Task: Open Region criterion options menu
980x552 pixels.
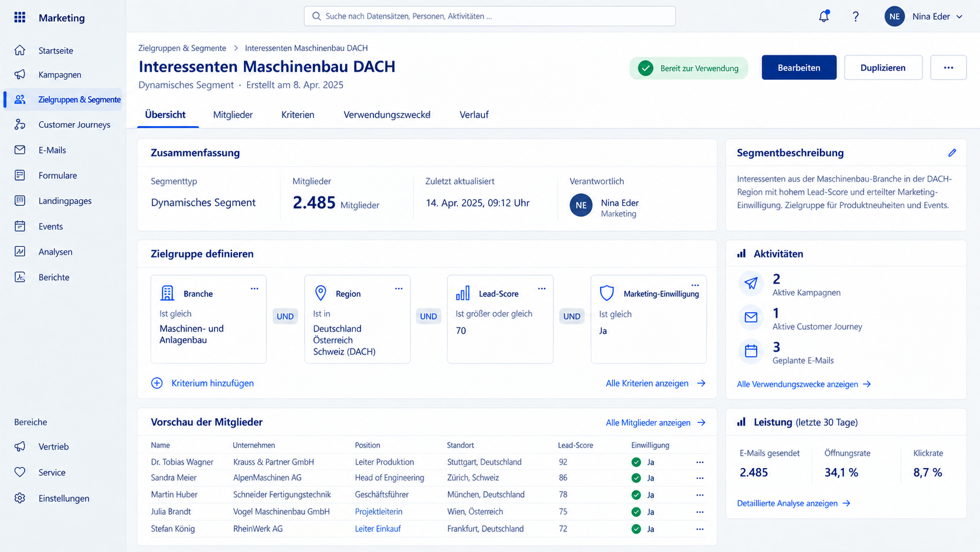Action: 399,289
